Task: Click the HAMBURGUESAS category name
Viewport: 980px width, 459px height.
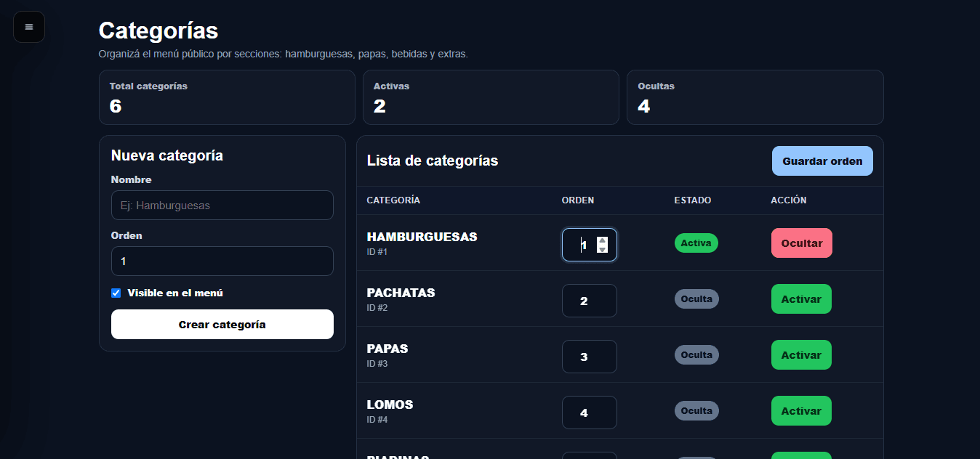Action: [x=422, y=237]
